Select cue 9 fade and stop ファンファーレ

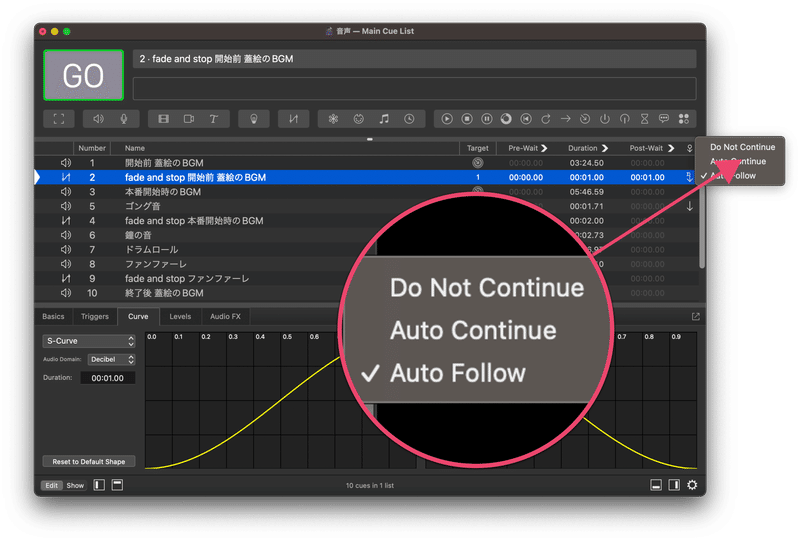(366, 279)
